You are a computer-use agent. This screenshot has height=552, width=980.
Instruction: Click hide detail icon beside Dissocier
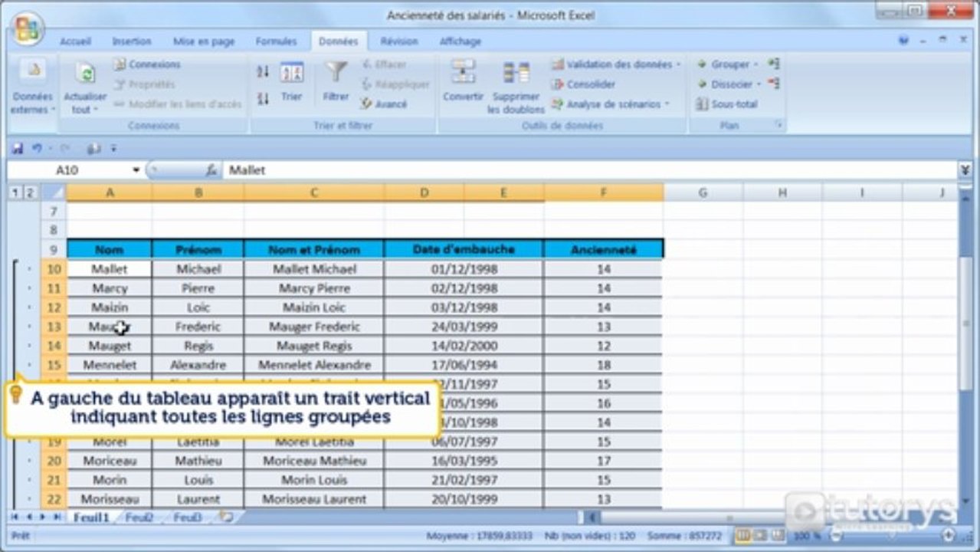point(774,84)
